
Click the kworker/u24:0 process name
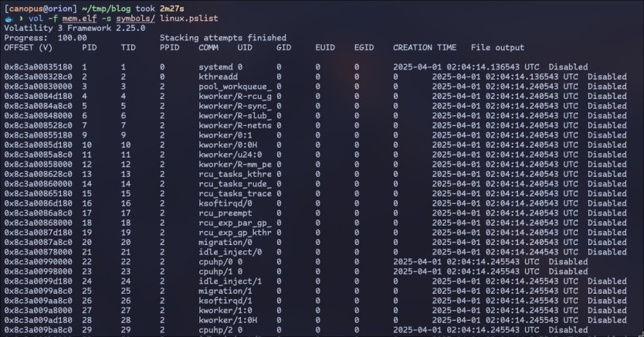230,155
